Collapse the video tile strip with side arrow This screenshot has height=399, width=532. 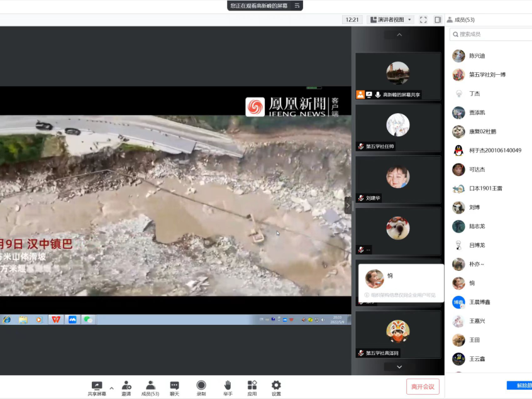tap(348, 205)
